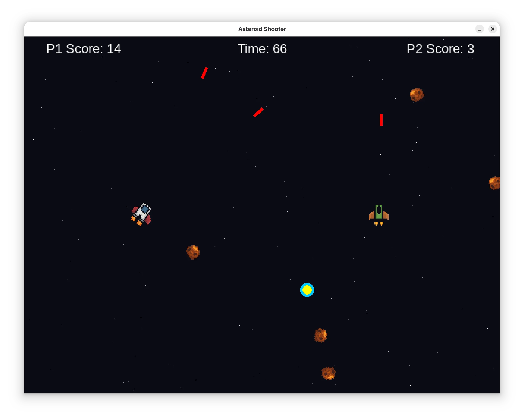Click the asteroid nearest the white spaceship
Image resolution: width=524 pixels, height=420 pixels.
coord(193,252)
